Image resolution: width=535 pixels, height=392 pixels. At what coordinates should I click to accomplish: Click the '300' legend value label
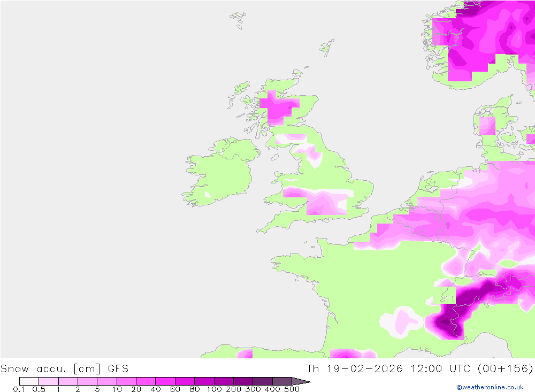253,389
